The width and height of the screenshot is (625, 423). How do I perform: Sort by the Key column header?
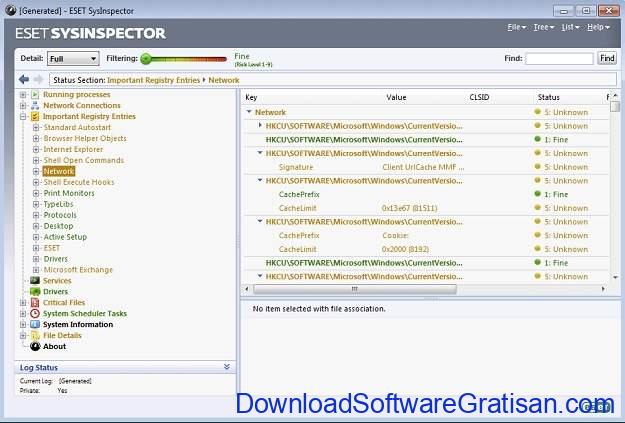[251, 97]
